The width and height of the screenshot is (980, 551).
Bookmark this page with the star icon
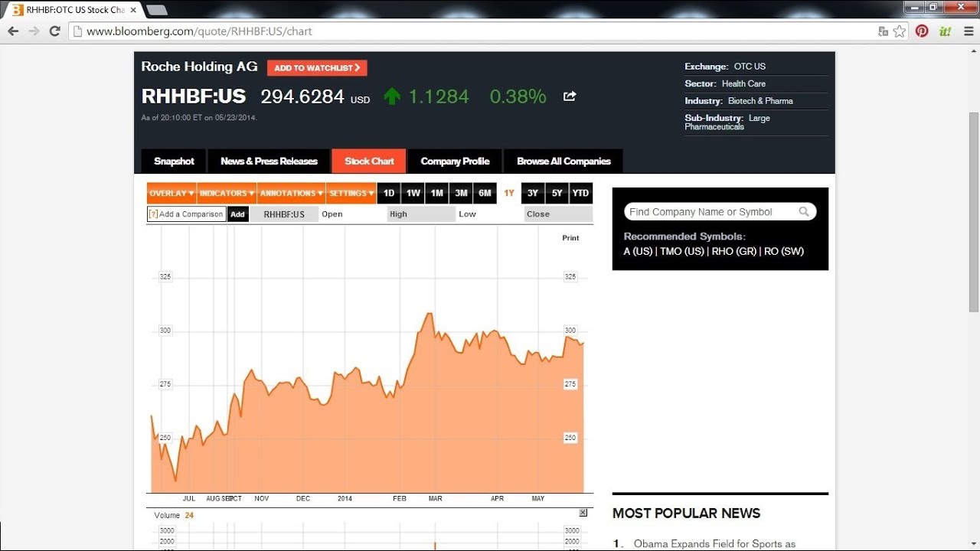[x=900, y=31]
